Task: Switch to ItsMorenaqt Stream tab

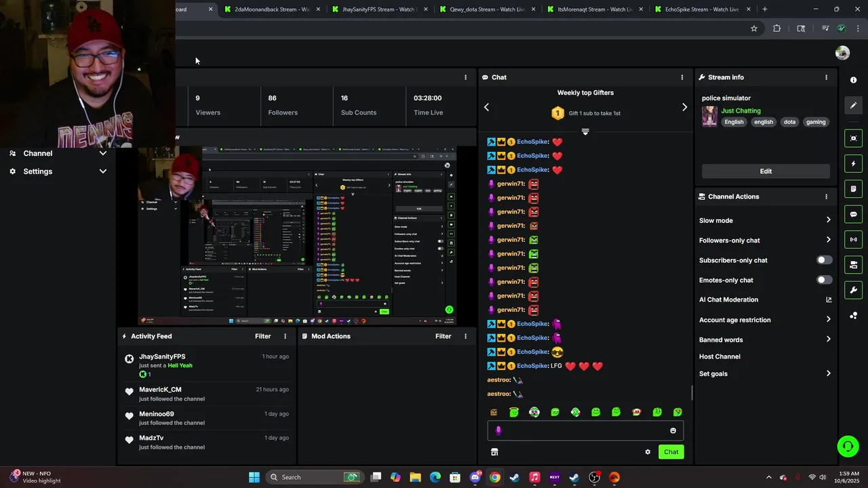Action: coord(595,9)
